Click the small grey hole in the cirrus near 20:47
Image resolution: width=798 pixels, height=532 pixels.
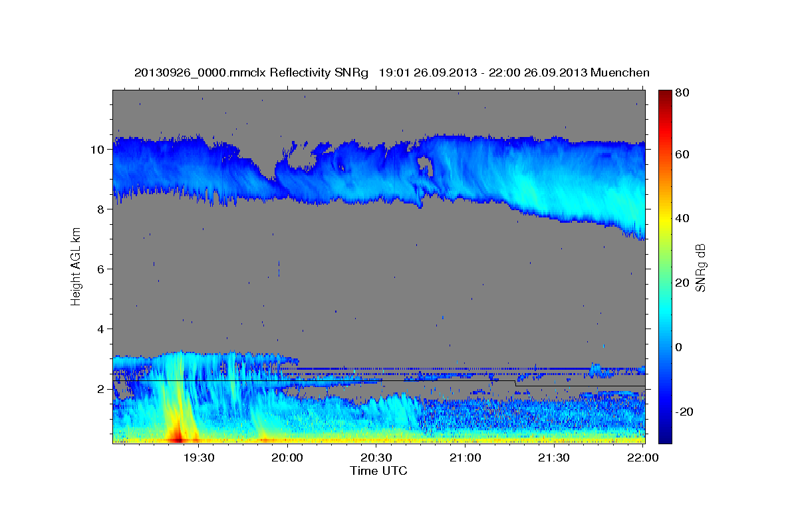click(426, 166)
